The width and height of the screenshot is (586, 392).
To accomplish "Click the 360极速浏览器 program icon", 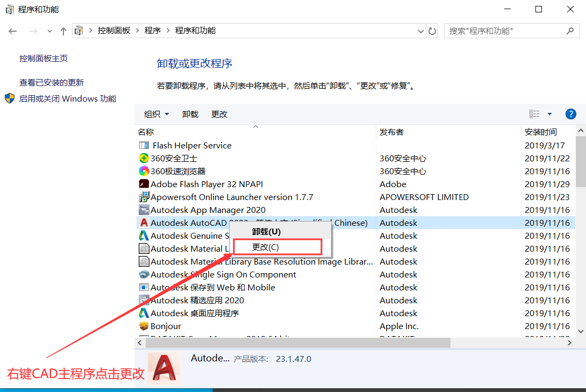I will (144, 171).
